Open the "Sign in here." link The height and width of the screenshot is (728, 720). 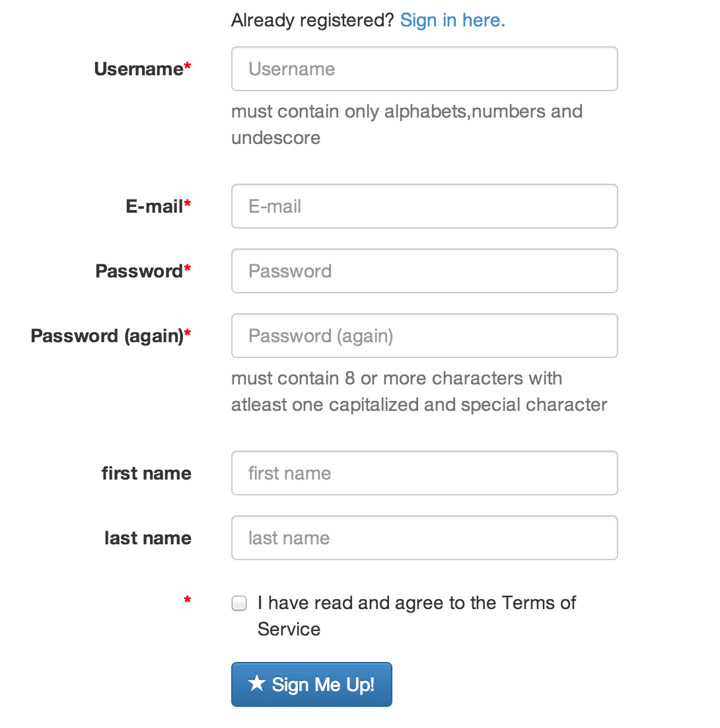pyautogui.click(x=452, y=20)
